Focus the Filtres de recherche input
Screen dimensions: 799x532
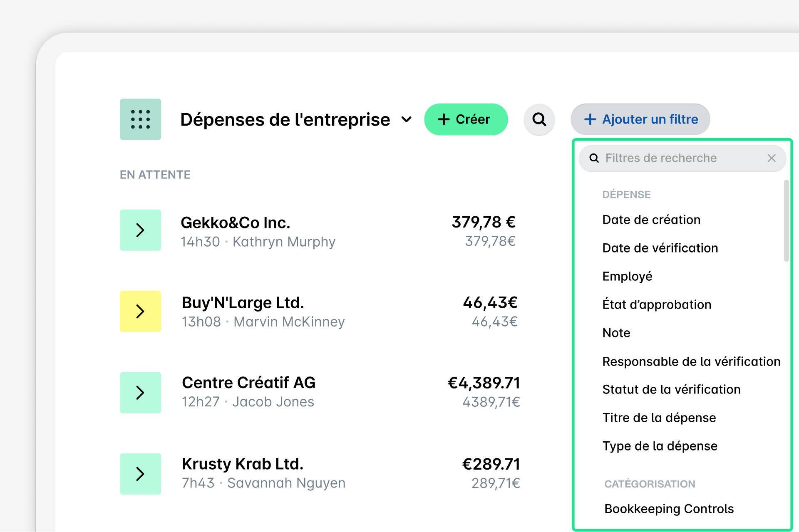(682, 158)
